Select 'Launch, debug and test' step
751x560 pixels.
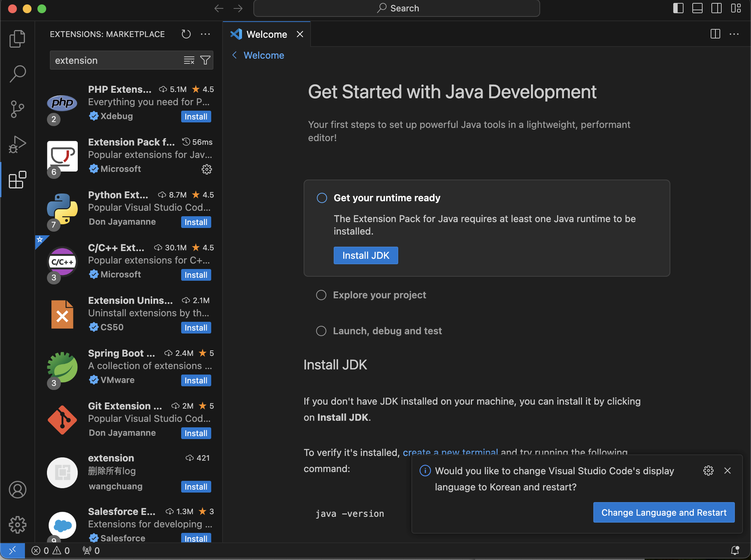(379, 331)
